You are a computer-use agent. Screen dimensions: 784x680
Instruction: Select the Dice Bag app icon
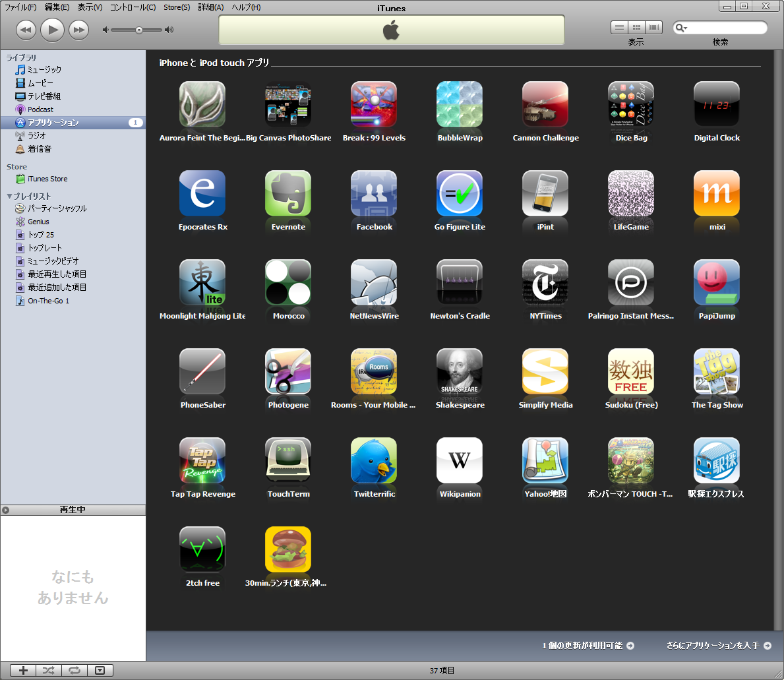coord(631,104)
